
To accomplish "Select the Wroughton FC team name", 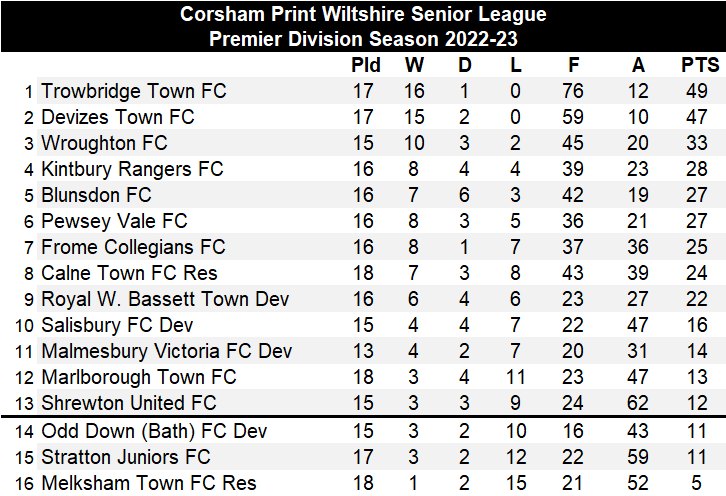I will pyautogui.click(x=104, y=143).
